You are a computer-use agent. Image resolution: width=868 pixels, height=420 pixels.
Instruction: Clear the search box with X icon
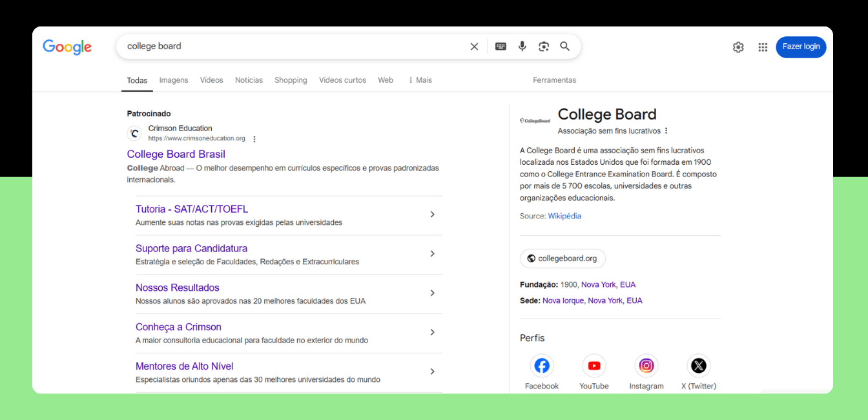[474, 47]
